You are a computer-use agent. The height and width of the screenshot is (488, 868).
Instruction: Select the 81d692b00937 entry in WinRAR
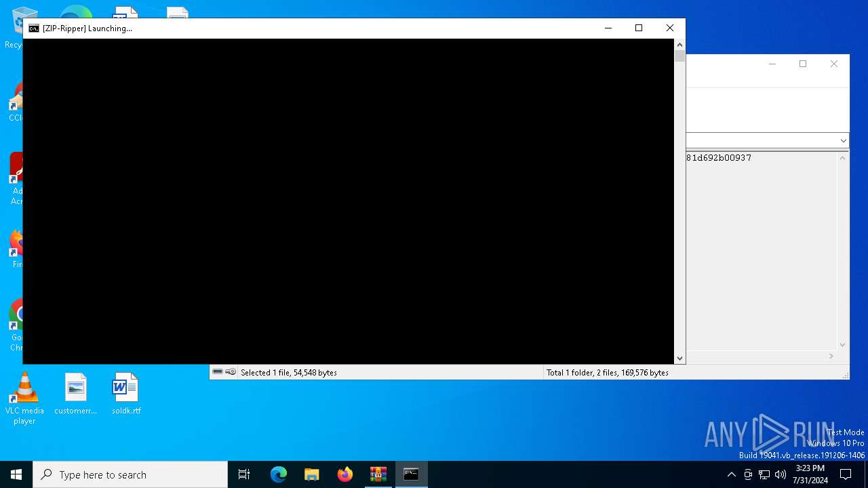[719, 158]
